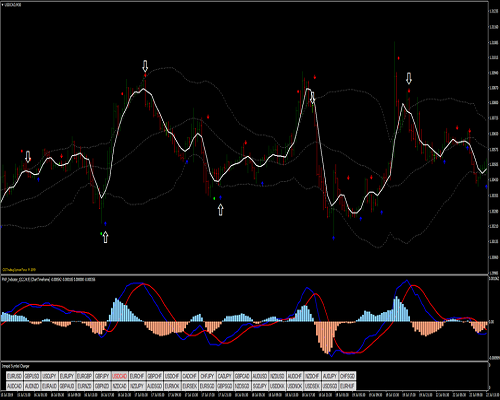Click the lowest white up arrow signal
The height and width of the screenshot is (400, 500).
[105, 237]
